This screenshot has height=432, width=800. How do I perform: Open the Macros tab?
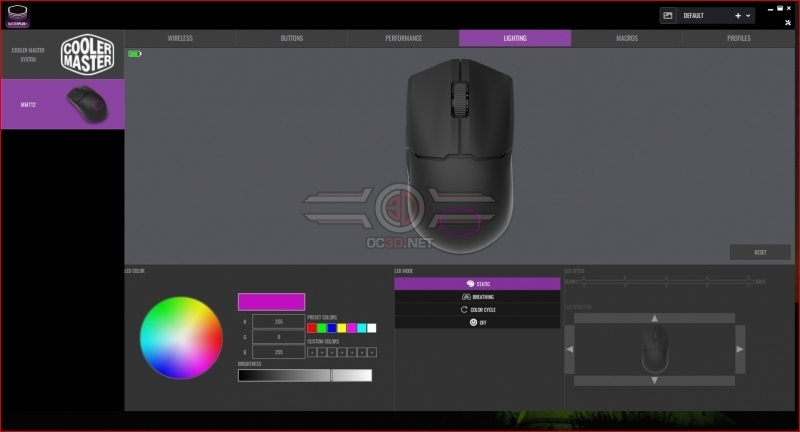tap(627, 38)
